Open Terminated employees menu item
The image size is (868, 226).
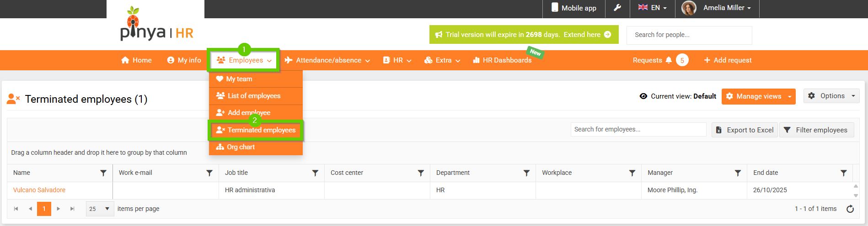pos(256,130)
